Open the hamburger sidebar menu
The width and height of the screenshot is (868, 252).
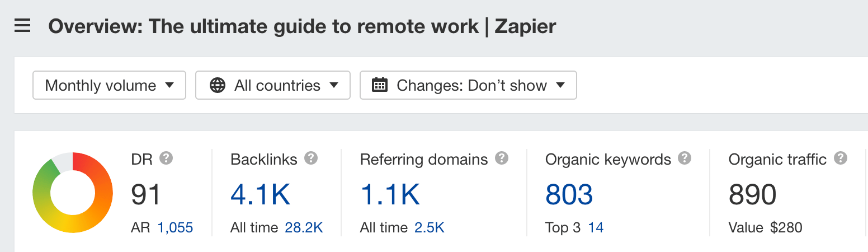(22, 26)
